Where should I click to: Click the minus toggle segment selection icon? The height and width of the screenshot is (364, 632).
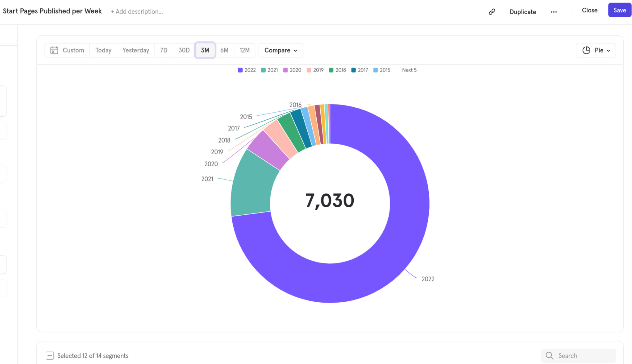tap(49, 355)
